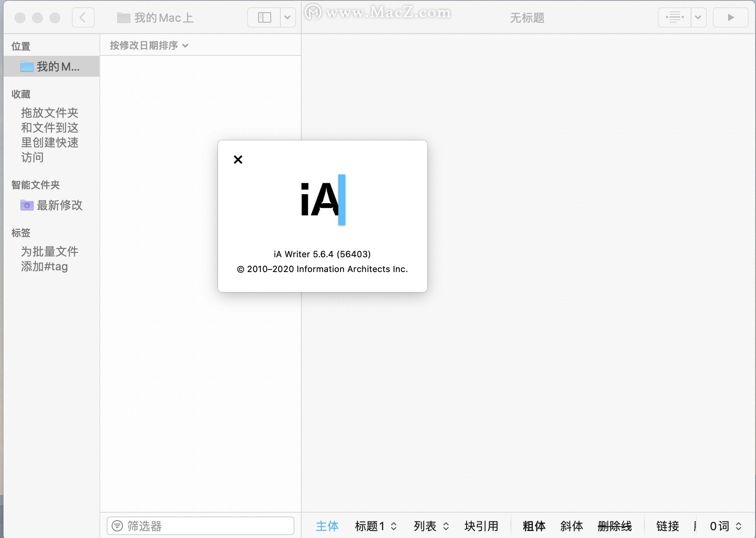Click the focus mode text-lines icon
Screen dimensions: 756x538
(x=674, y=18)
